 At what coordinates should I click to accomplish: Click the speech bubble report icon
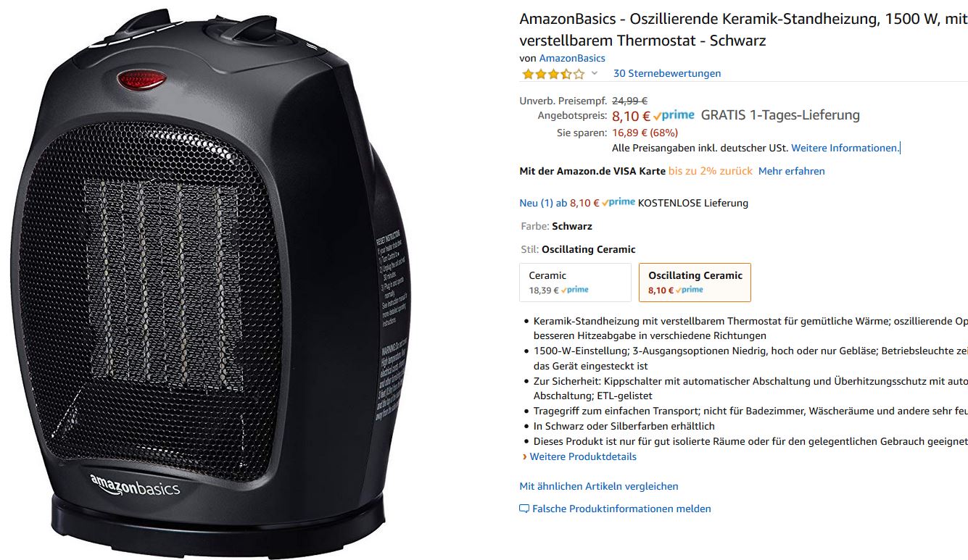pyautogui.click(x=524, y=509)
